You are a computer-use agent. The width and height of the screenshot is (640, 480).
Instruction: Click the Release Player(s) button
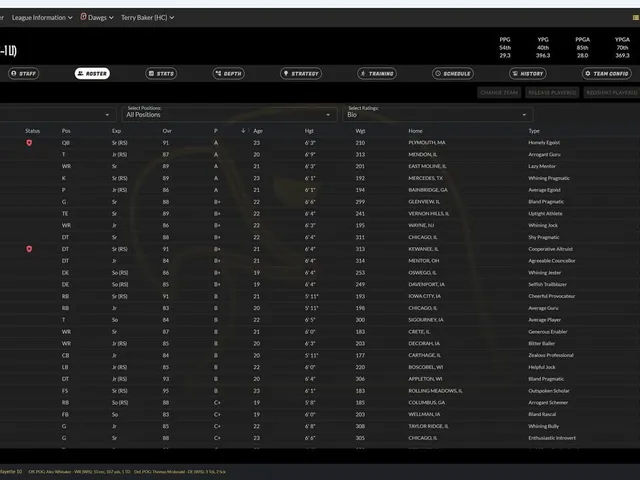[x=552, y=93]
